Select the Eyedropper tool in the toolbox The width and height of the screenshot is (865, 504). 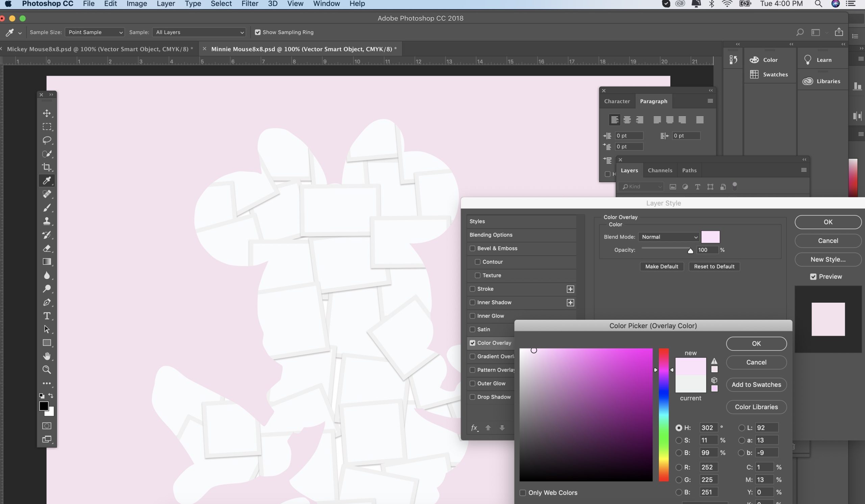(47, 180)
